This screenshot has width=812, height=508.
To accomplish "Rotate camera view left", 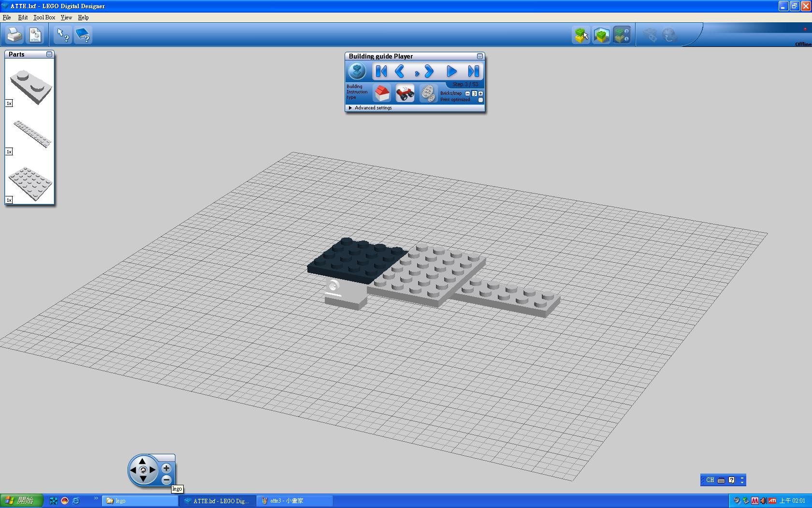I will click(x=133, y=470).
